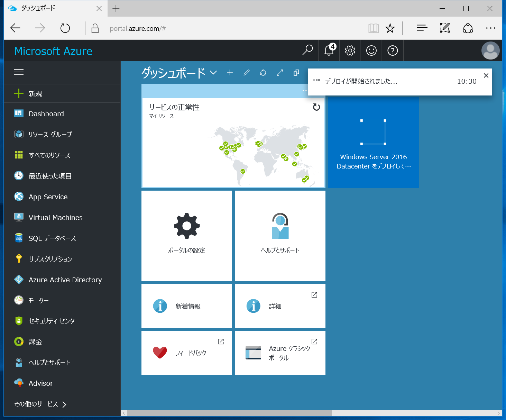The height and width of the screenshot is (420, 506).
Task: Open Azure Active Directory in sidebar
Action: (x=62, y=280)
